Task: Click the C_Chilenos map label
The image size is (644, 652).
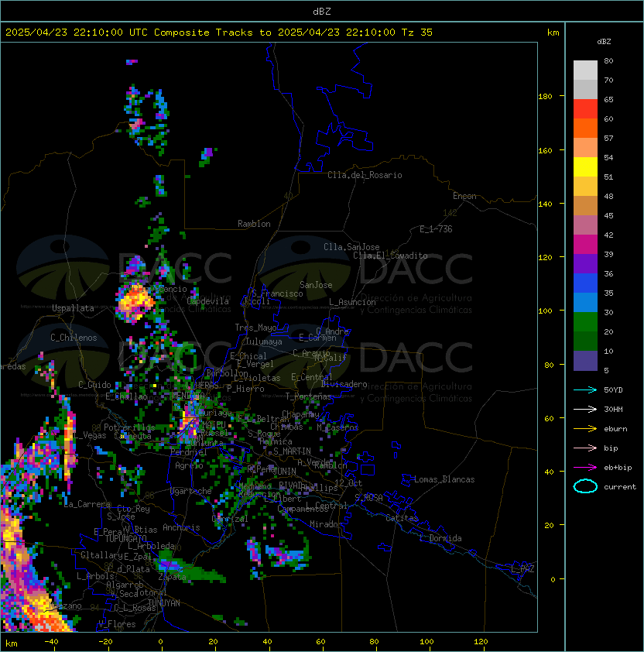Action: (74, 338)
